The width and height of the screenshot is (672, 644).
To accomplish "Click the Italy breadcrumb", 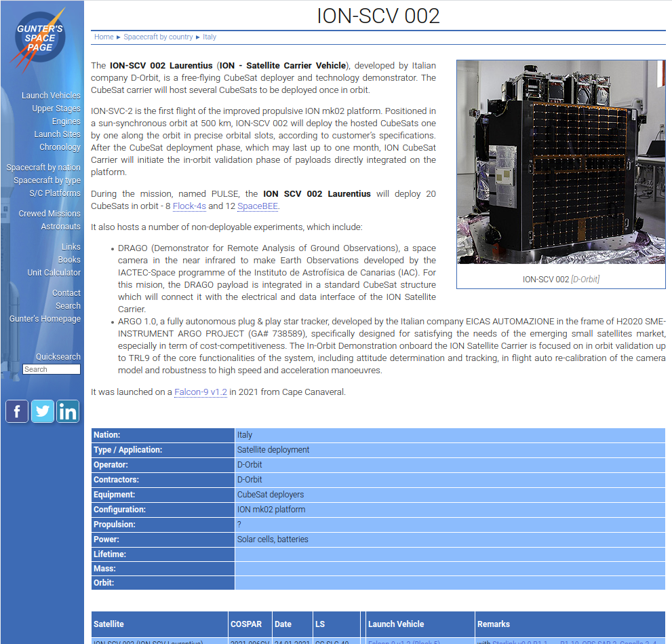I will (x=210, y=37).
